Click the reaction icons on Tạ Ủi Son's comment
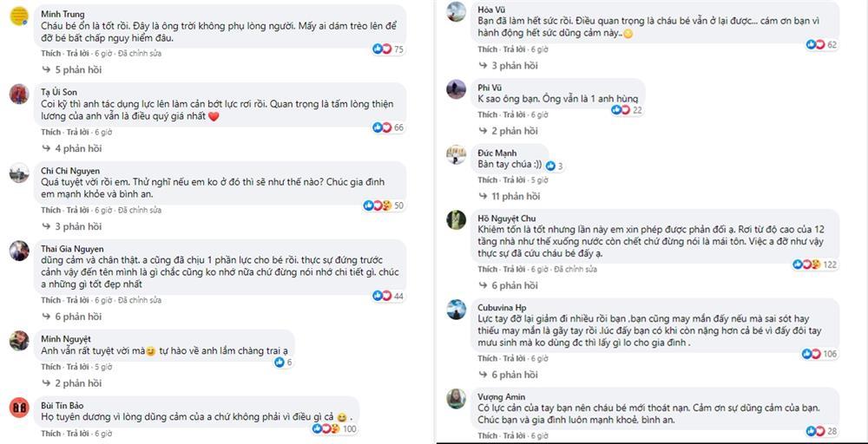The width and height of the screenshot is (868, 444). coord(382,127)
